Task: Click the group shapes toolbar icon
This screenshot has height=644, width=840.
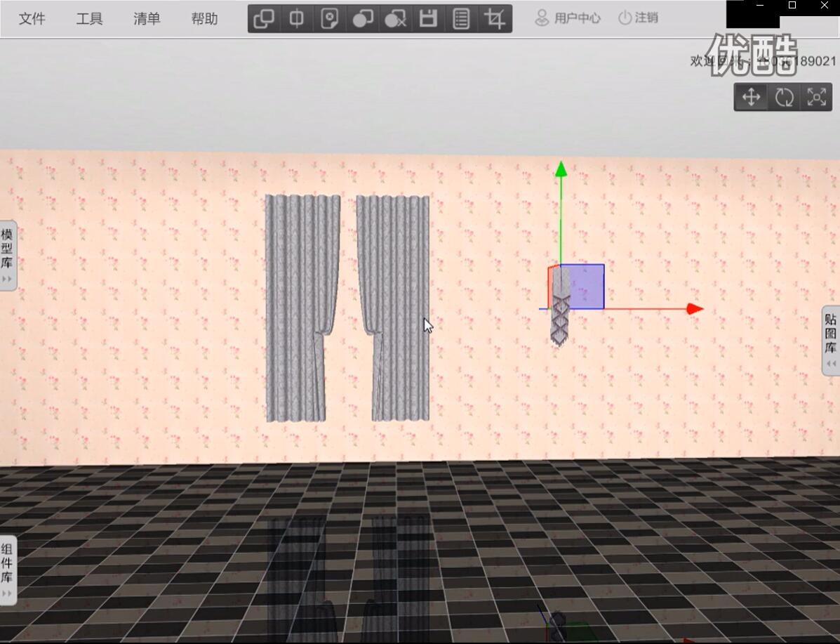Action: point(363,19)
